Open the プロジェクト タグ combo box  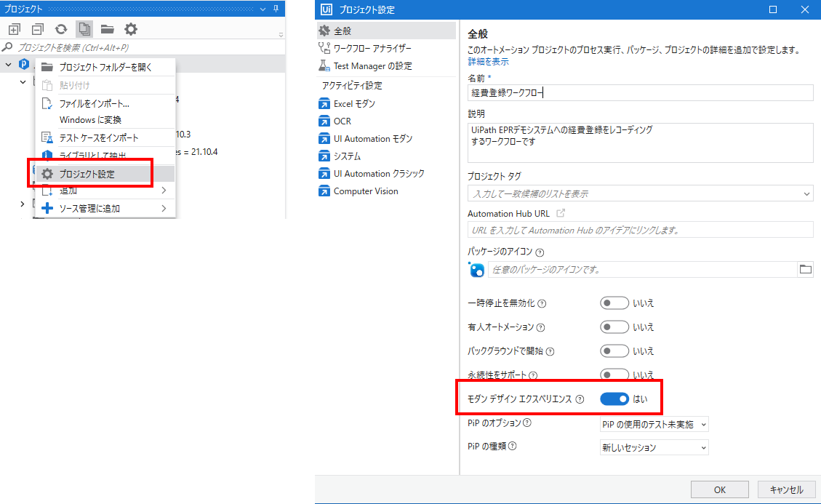(x=641, y=194)
